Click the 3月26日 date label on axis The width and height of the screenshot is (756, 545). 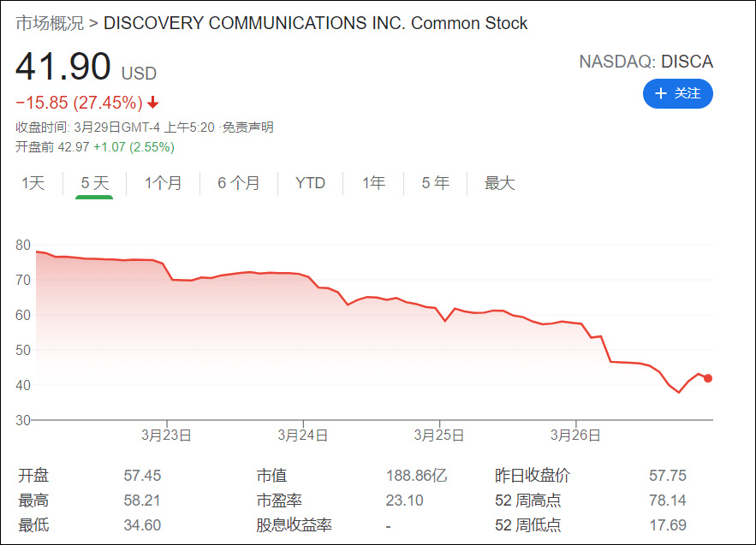pos(575,435)
